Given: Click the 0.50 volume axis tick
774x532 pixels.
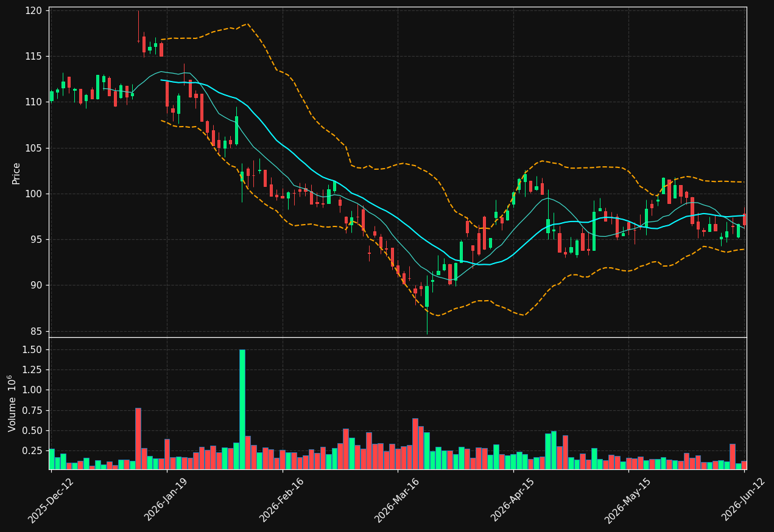Looking at the screenshot, I should [x=32, y=430].
